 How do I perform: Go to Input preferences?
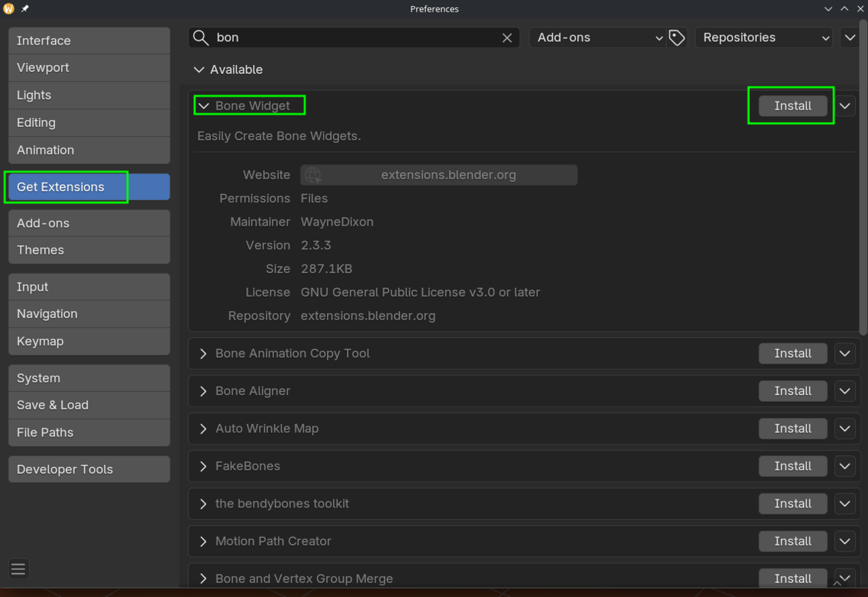[89, 287]
